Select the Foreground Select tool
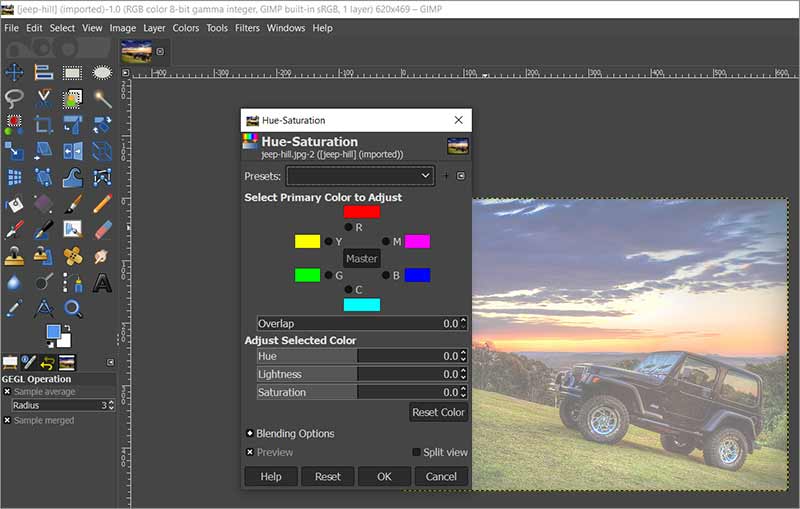The height and width of the screenshot is (509, 800). (72, 98)
